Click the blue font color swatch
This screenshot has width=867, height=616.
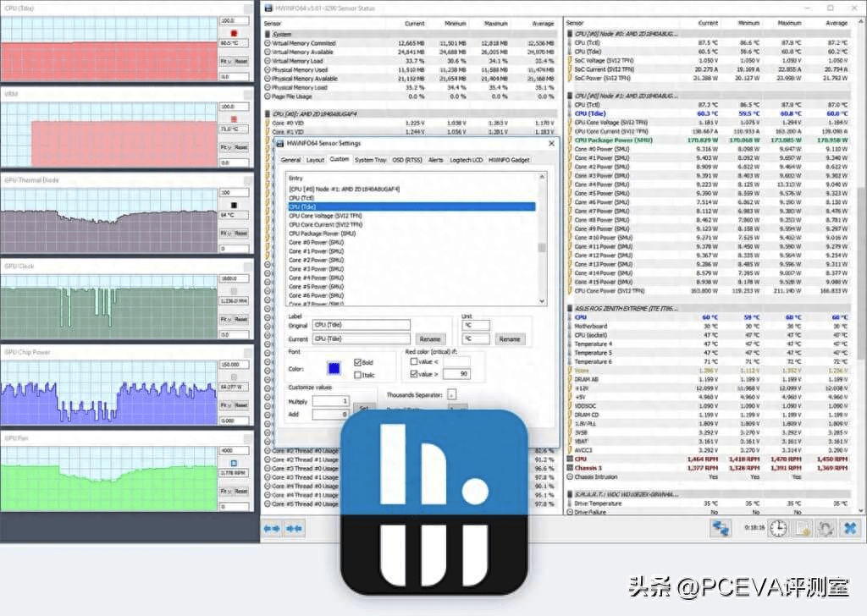click(x=334, y=368)
